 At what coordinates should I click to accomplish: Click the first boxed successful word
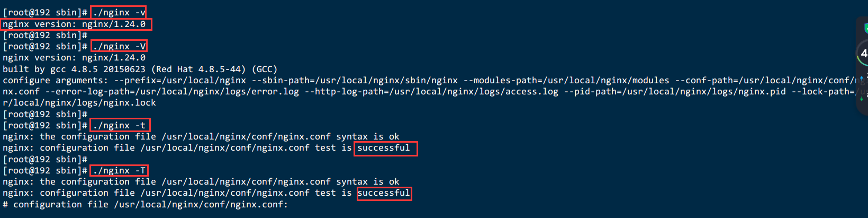tap(385, 148)
